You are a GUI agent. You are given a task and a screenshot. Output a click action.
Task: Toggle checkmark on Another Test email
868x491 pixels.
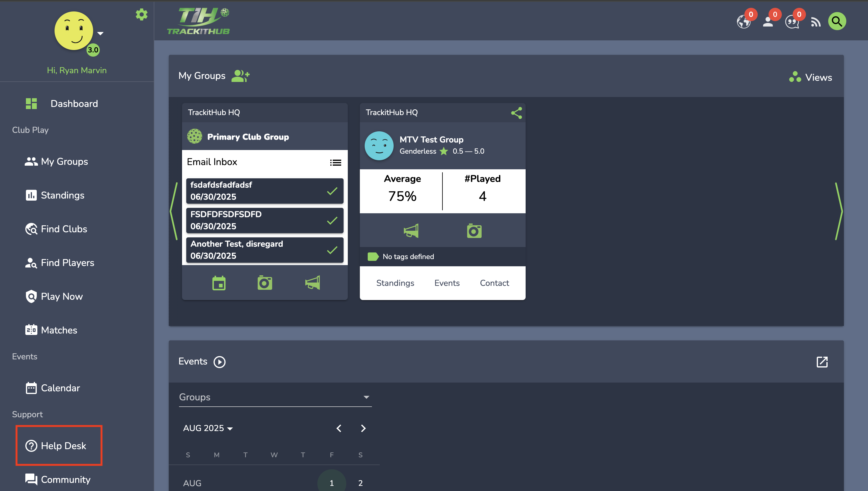click(x=332, y=250)
